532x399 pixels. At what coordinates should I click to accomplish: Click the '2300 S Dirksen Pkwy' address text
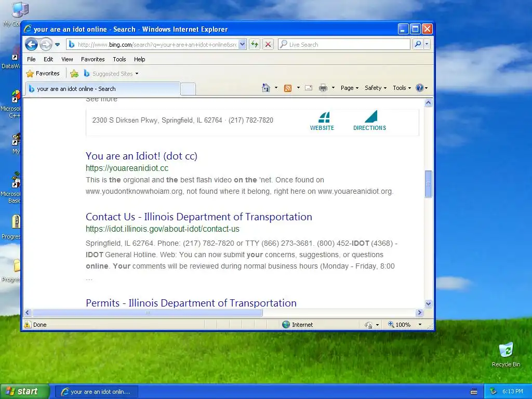(x=157, y=120)
